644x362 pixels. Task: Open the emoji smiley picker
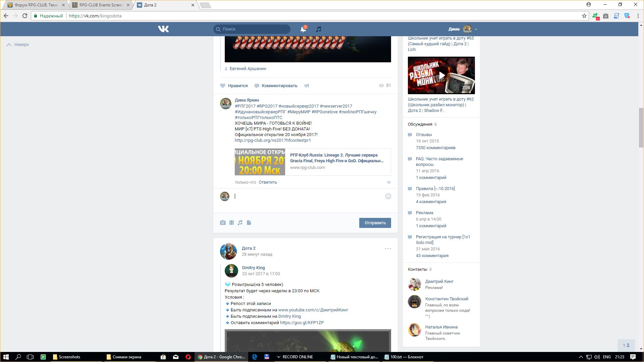[388, 196]
